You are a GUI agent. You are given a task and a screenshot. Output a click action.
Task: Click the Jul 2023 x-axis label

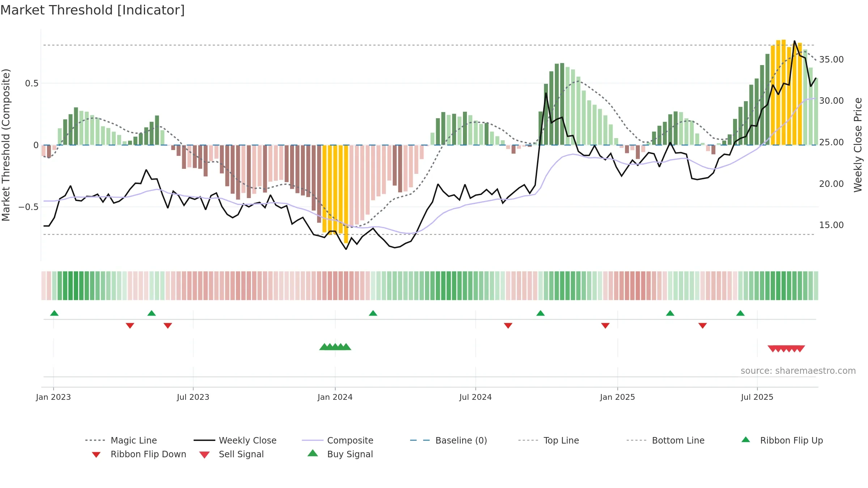(193, 397)
